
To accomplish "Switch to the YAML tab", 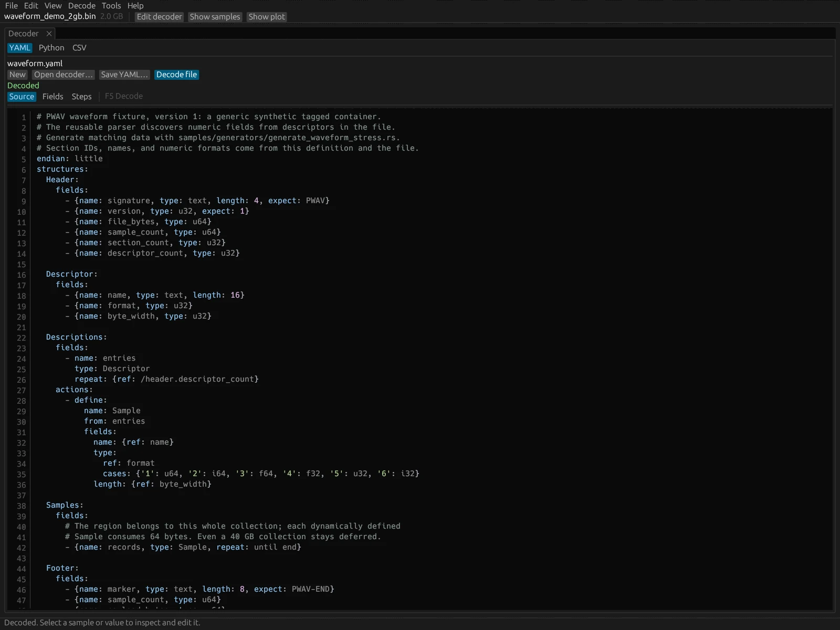I will pyautogui.click(x=20, y=48).
